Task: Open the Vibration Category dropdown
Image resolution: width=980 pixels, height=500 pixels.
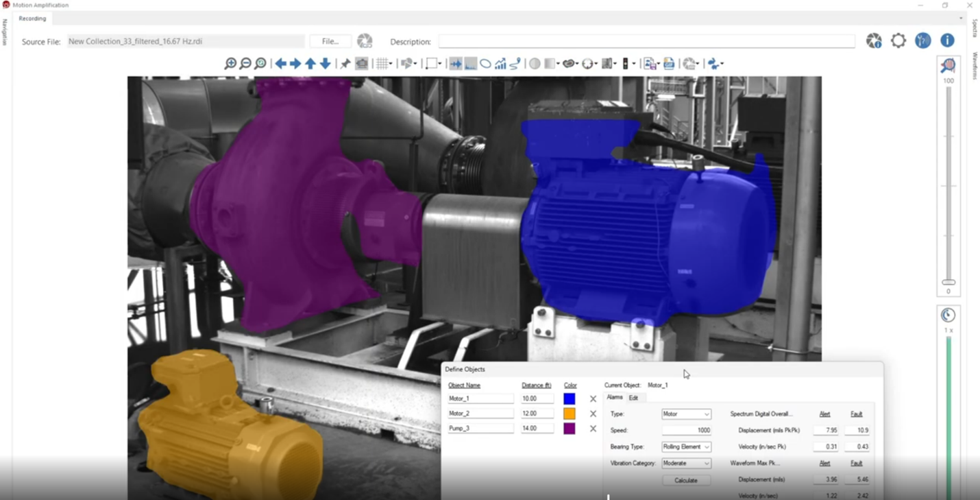Action: tap(686, 464)
